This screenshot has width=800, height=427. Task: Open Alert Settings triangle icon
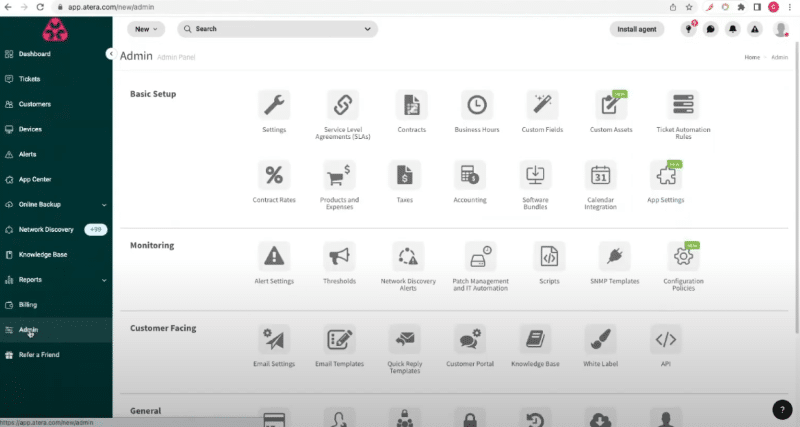click(x=274, y=256)
